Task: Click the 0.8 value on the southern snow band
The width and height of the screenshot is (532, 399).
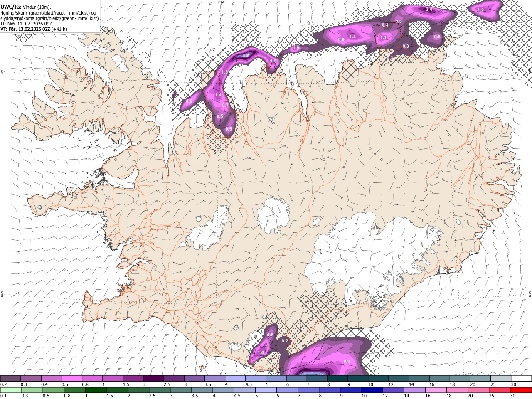Action: [347, 362]
